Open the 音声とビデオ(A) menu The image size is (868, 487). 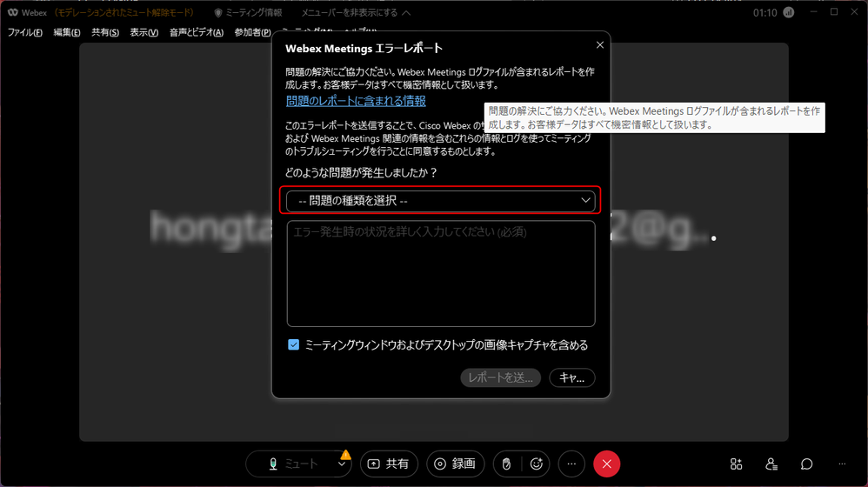(x=197, y=33)
